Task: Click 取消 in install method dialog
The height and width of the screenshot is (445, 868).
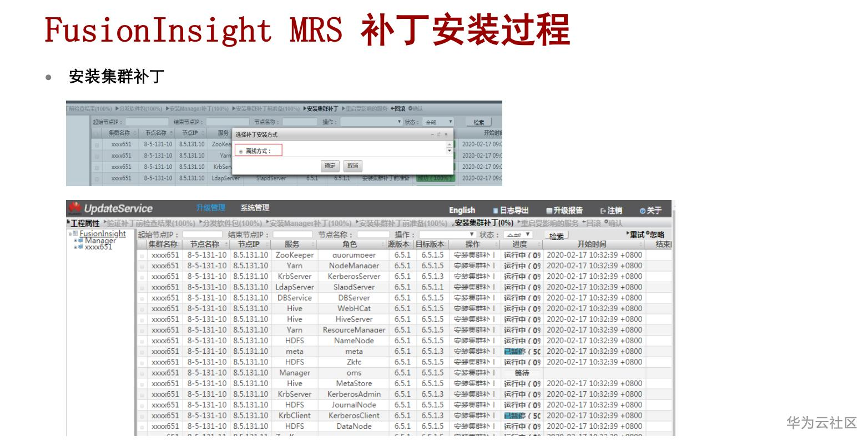Action: (x=353, y=166)
